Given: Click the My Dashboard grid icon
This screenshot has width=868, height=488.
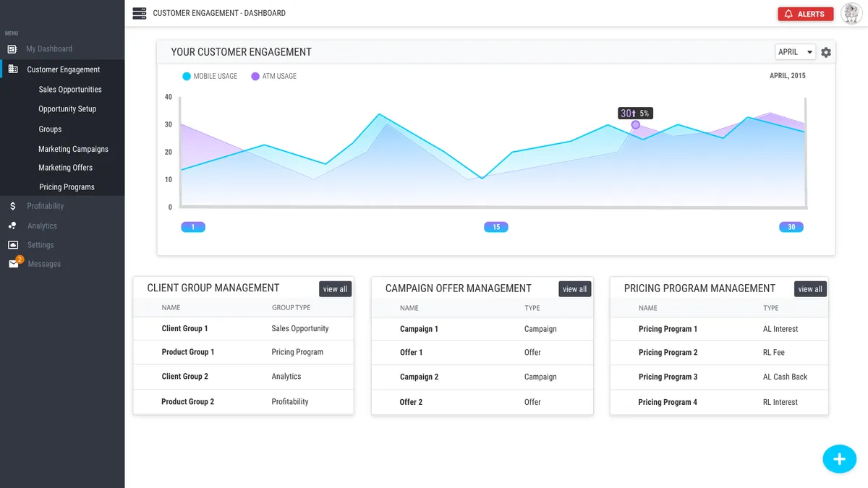Looking at the screenshot, I should 10,48.
